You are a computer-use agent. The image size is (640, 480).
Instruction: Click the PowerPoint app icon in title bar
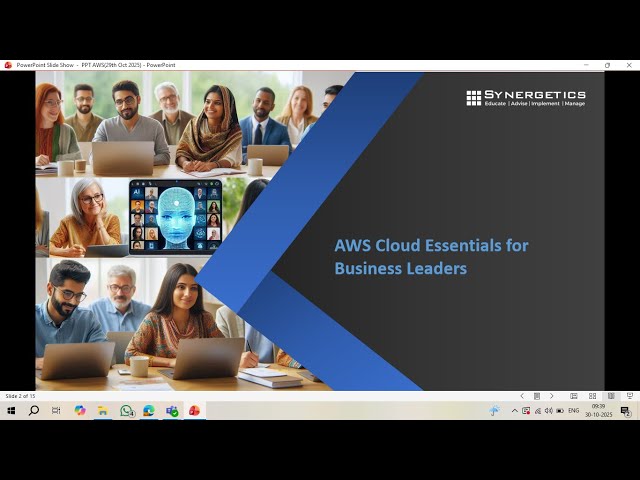point(8,65)
